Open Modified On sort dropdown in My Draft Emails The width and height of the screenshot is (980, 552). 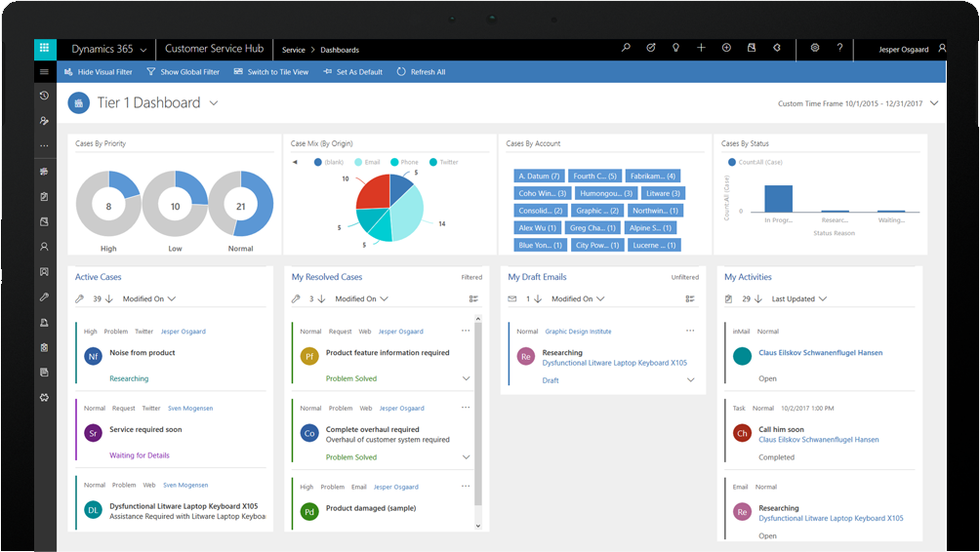(x=578, y=299)
